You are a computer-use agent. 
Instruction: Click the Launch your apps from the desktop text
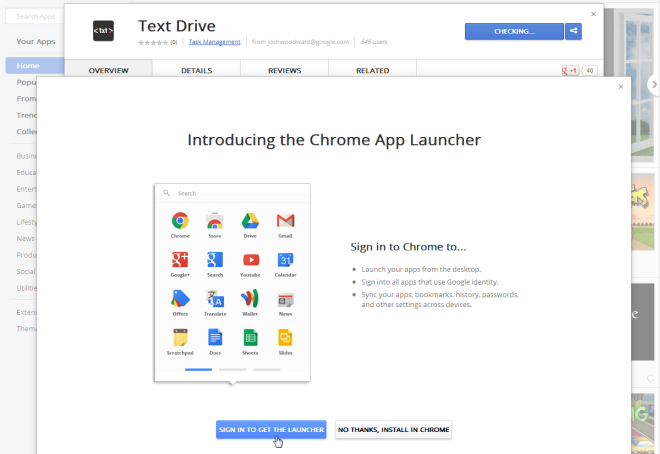(x=421, y=269)
